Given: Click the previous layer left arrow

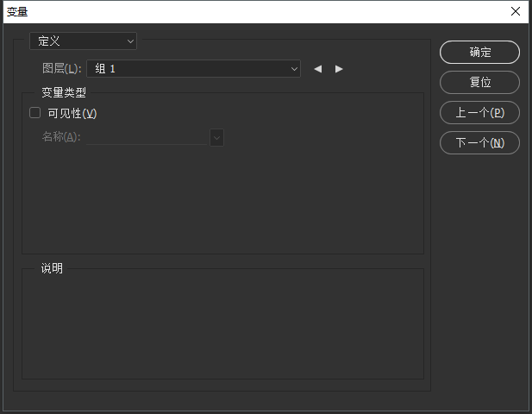Looking at the screenshot, I should (x=318, y=69).
